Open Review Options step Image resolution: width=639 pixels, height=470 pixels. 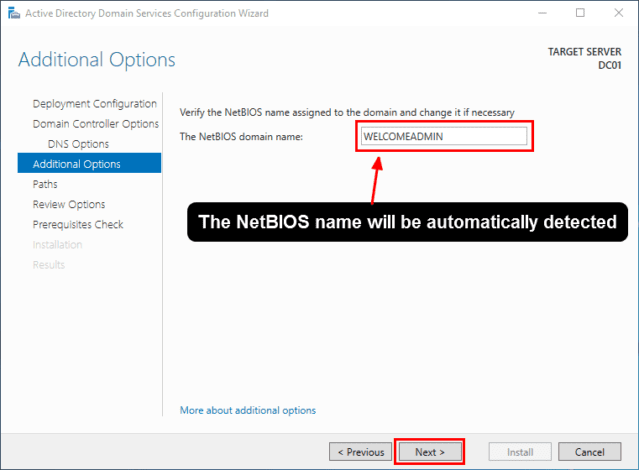[x=69, y=204]
